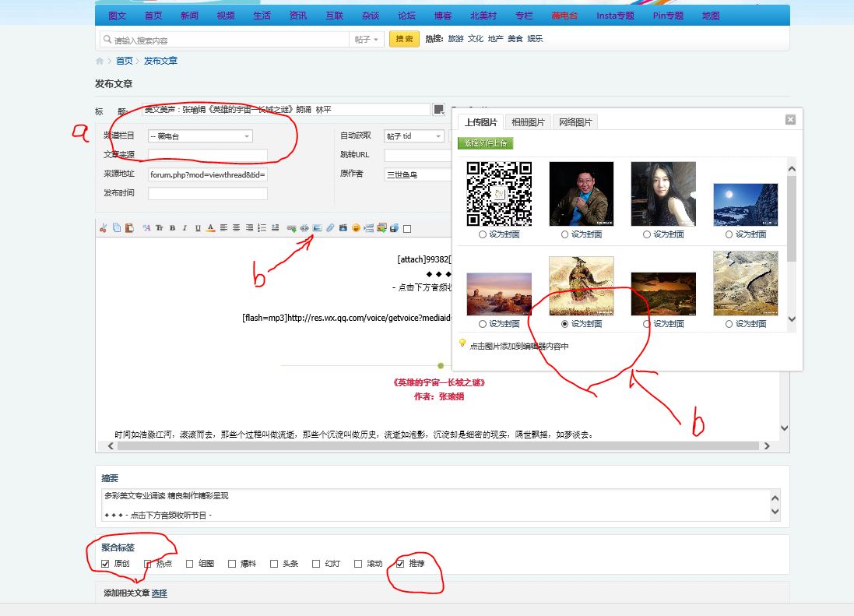This screenshot has width=854, height=616.
Task: Click the 选择 related articles link
Action: 159,593
